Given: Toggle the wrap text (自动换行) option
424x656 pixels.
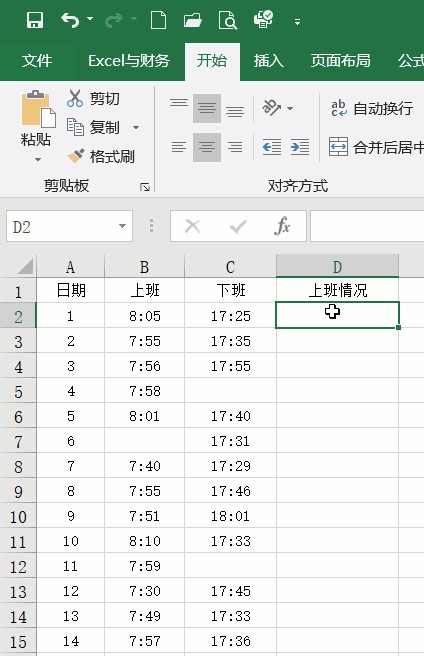Looking at the screenshot, I should click(372, 108).
